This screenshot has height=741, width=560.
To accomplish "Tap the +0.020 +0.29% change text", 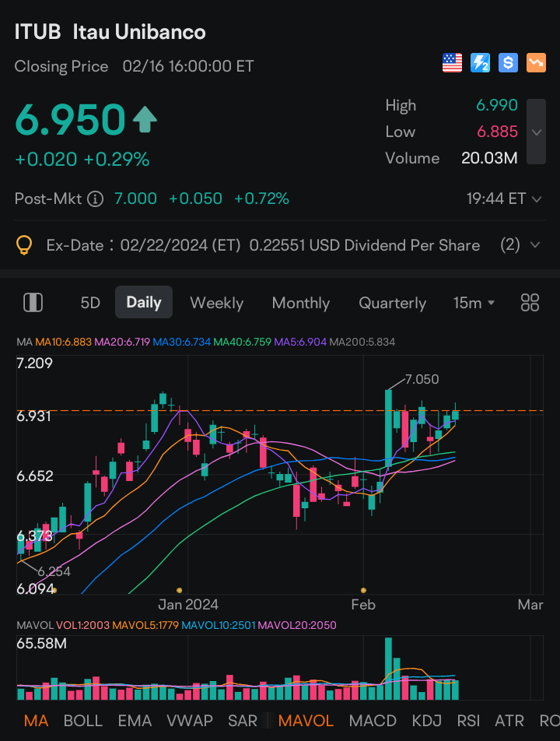I will coord(82,160).
